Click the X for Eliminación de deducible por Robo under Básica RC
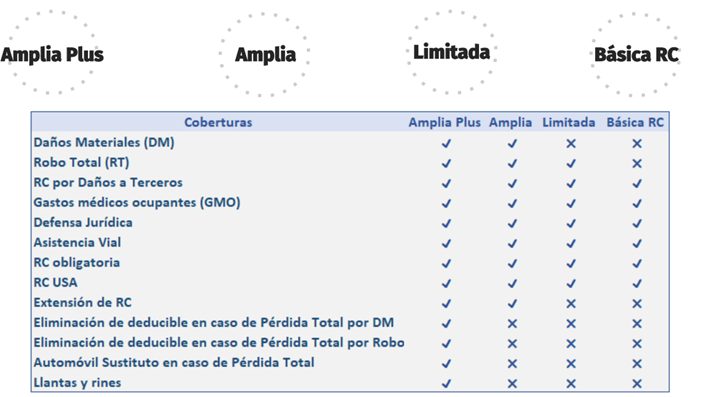 click(x=637, y=344)
